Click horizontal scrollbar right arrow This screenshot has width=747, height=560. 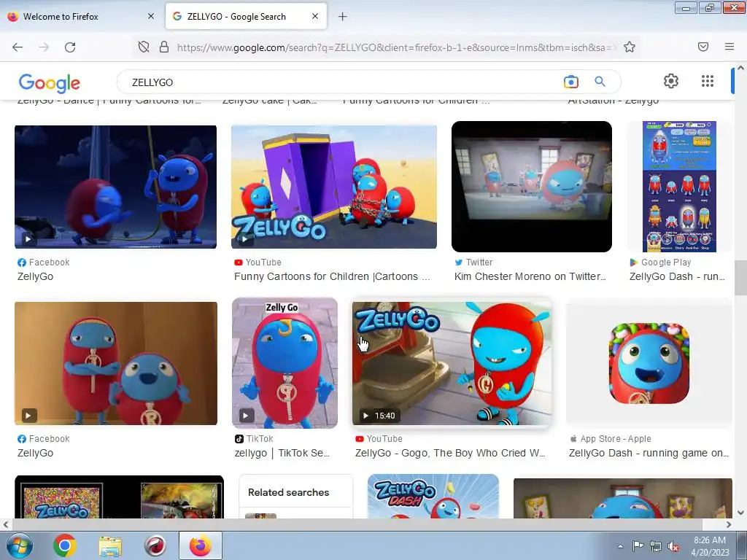[x=729, y=525]
